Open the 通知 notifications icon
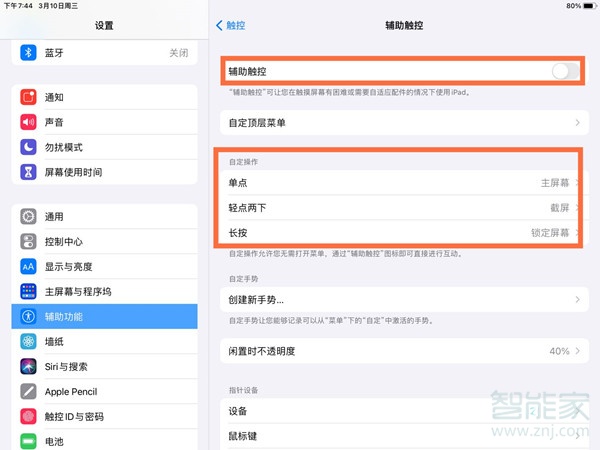This screenshot has height=450, width=600. (28, 98)
